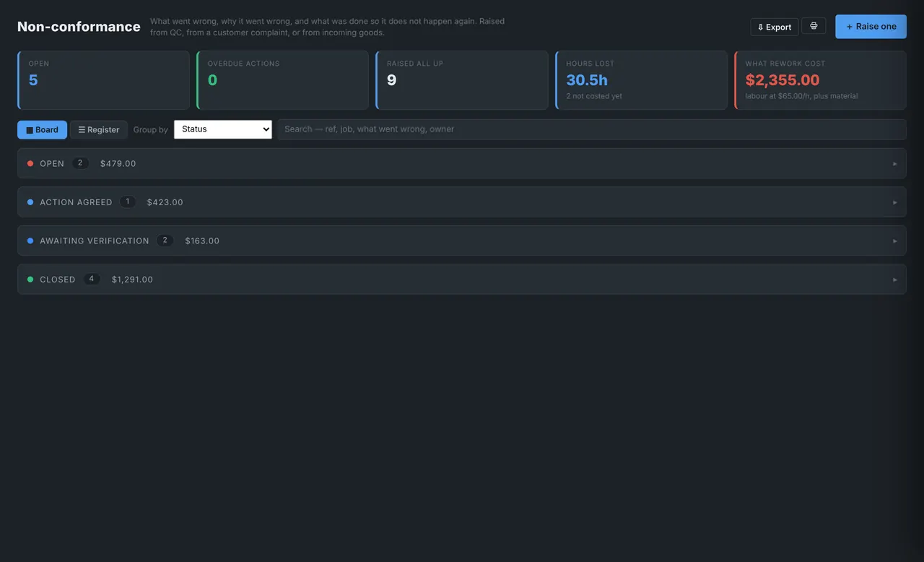Click the Raised All Up card
This screenshot has height=562, width=924.
(462, 80)
